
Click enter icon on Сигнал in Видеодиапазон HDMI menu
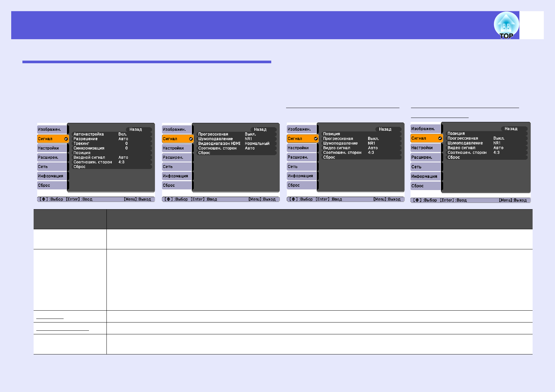[191, 139]
